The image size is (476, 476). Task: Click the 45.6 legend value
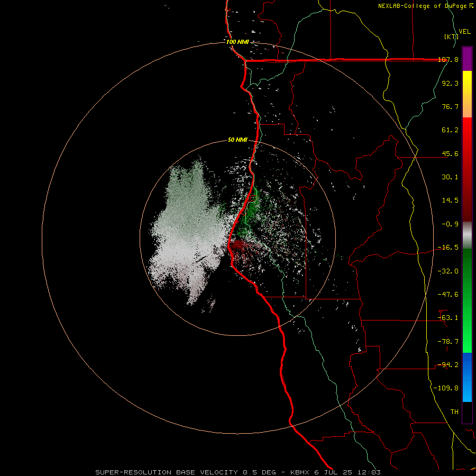pyautogui.click(x=450, y=153)
